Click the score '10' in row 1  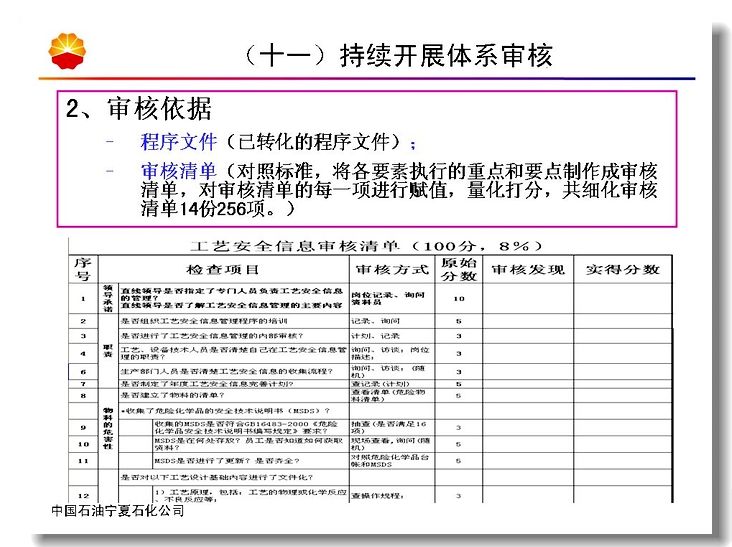458,298
